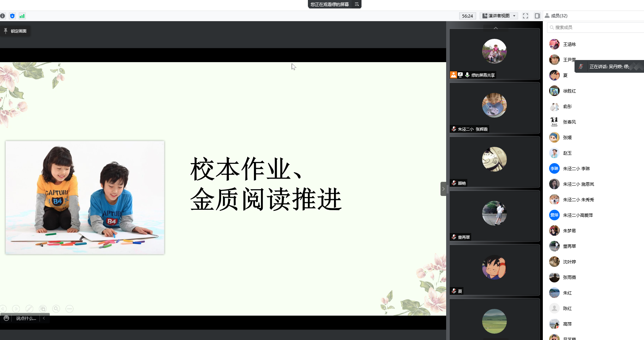
Task: Collapse the video strip side handle
Action: click(443, 189)
